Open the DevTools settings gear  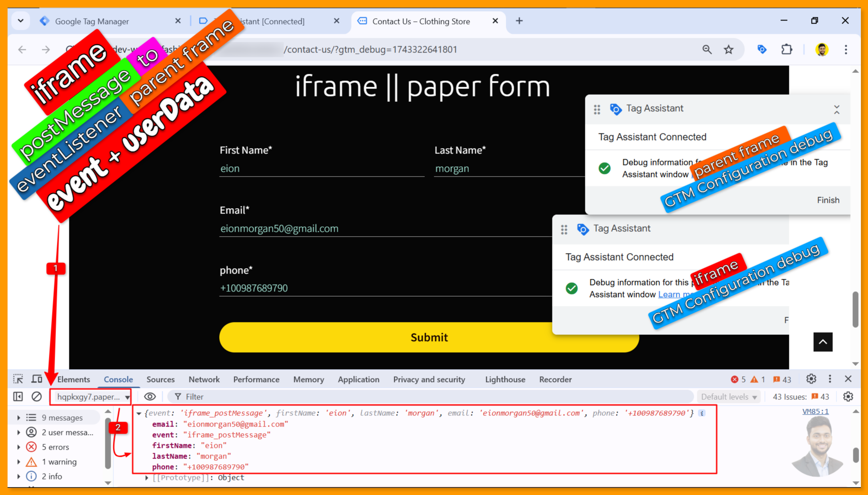[x=811, y=379]
